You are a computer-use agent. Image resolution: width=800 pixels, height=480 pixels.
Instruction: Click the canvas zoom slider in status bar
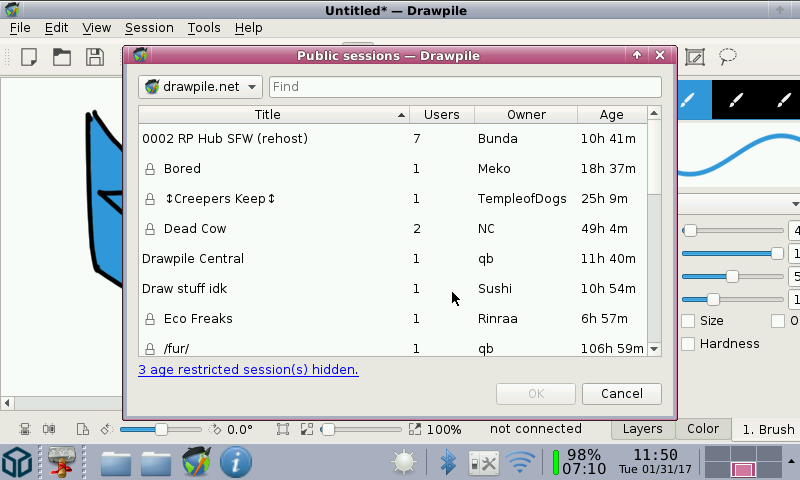click(366, 429)
